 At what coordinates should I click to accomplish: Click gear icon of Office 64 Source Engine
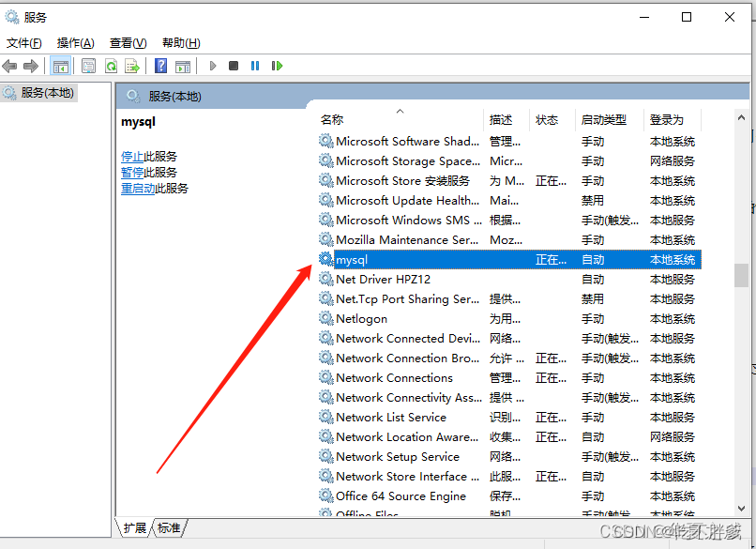(x=326, y=496)
